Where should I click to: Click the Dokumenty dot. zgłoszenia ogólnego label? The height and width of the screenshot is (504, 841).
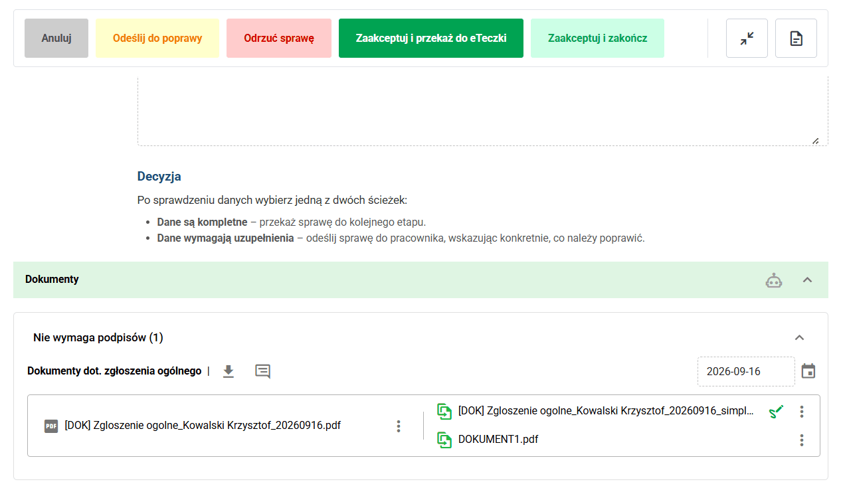click(x=114, y=371)
